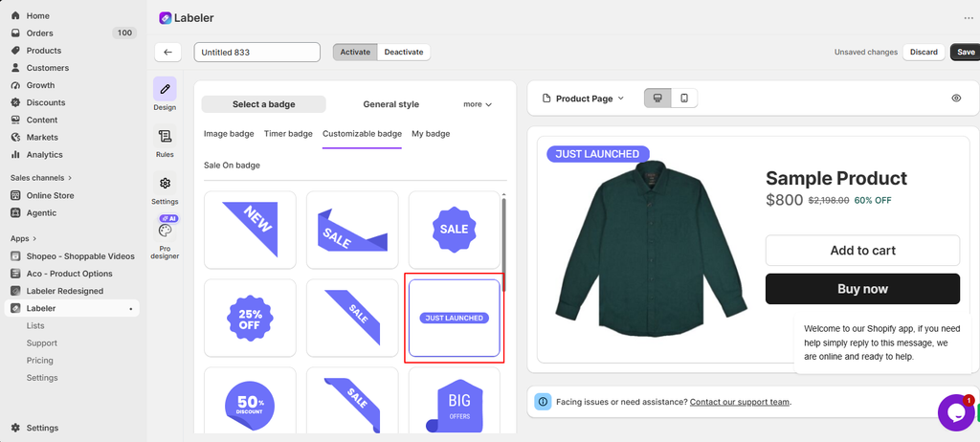Click the badge list scrollbar

[x=503, y=245]
